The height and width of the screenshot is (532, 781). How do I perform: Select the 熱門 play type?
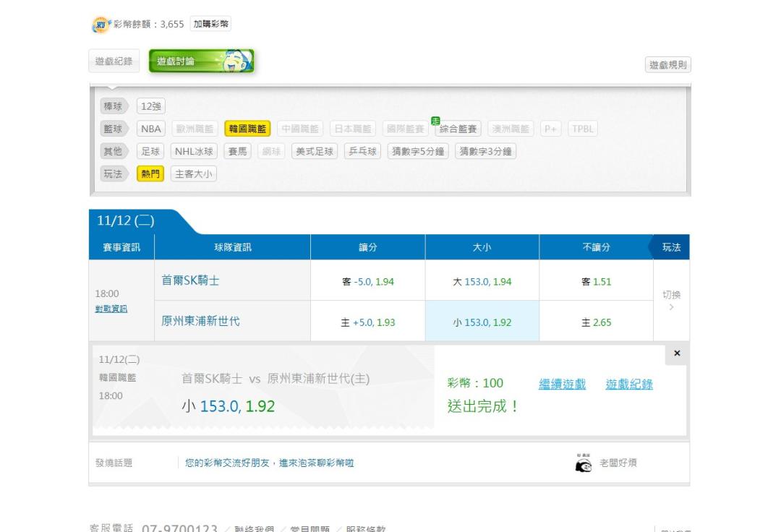pyautogui.click(x=150, y=173)
